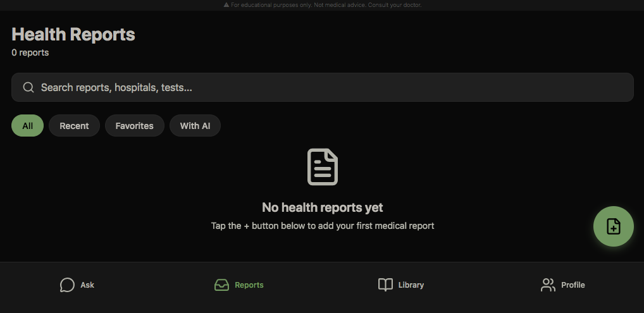Toggle the Recent filter chip
The width and height of the screenshot is (644, 313).
pyautogui.click(x=74, y=126)
